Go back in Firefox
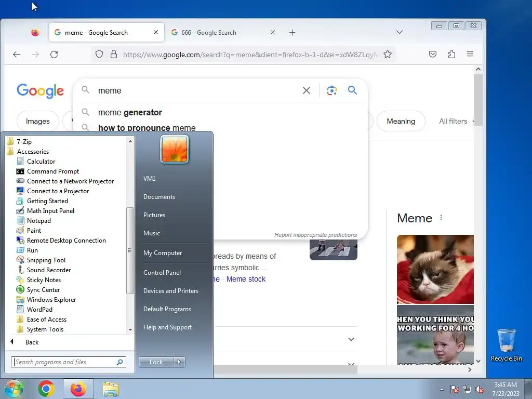Screen dimensions: 532x399 [17, 54]
